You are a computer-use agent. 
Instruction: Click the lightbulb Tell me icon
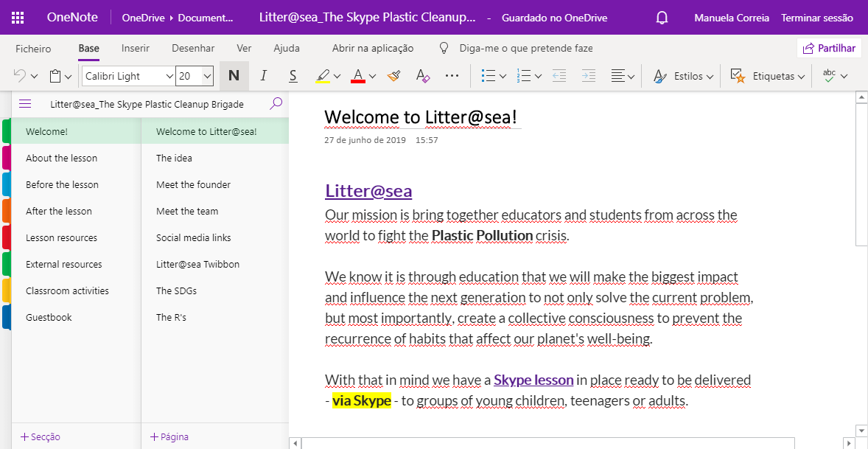click(444, 48)
